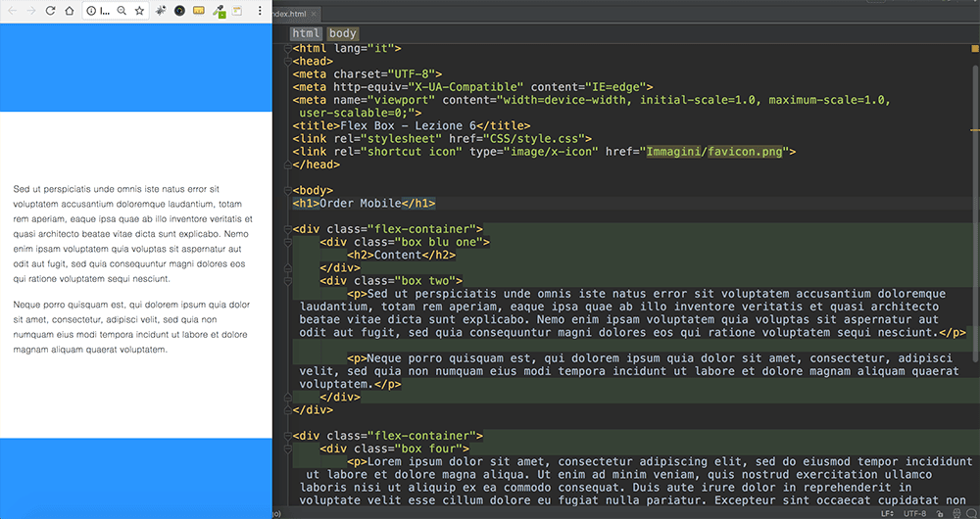Click the Sed ut perspiciatis paragraph in browser
The width and height of the screenshot is (980, 519).
click(132, 234)
